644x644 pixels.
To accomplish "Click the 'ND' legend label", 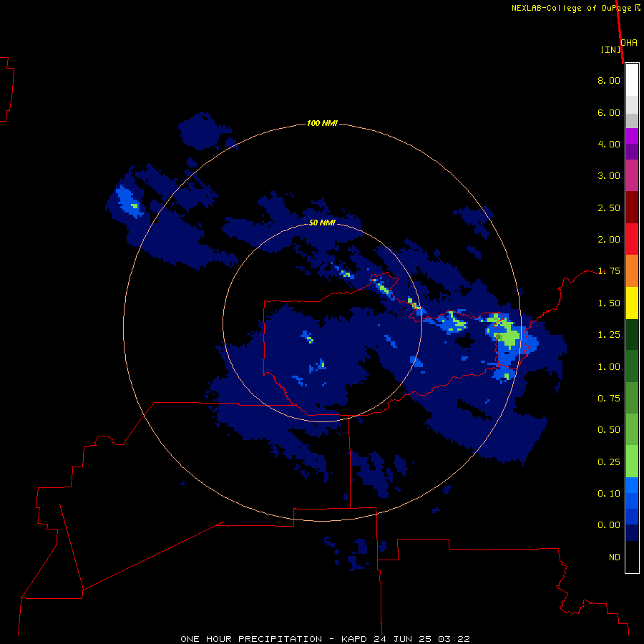I will [615, 557].
